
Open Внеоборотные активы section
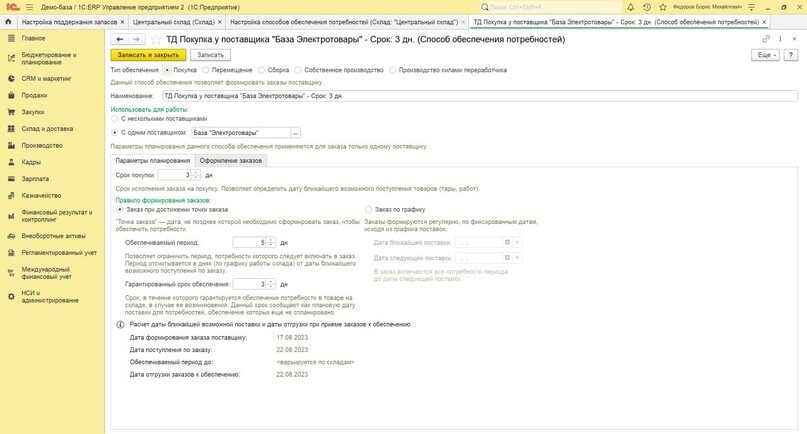click(54, 236)
